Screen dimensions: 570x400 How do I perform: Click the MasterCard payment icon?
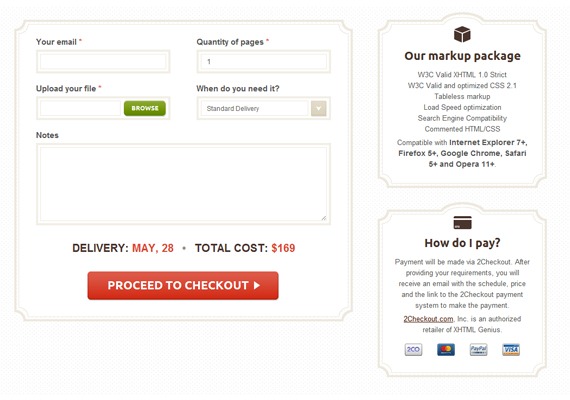446,349
